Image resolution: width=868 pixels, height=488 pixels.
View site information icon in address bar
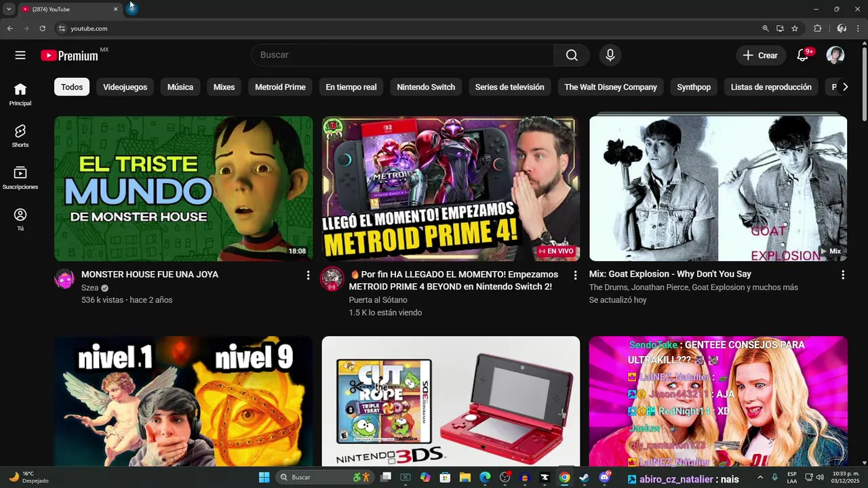pyautogui.click(x=62, y=28)
